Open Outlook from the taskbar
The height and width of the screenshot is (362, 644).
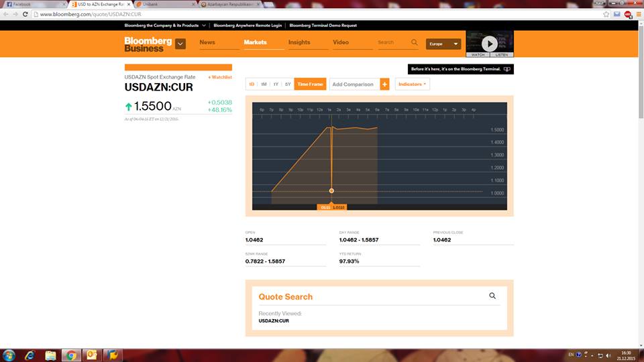pyautogui.click(x=92, y=355)
